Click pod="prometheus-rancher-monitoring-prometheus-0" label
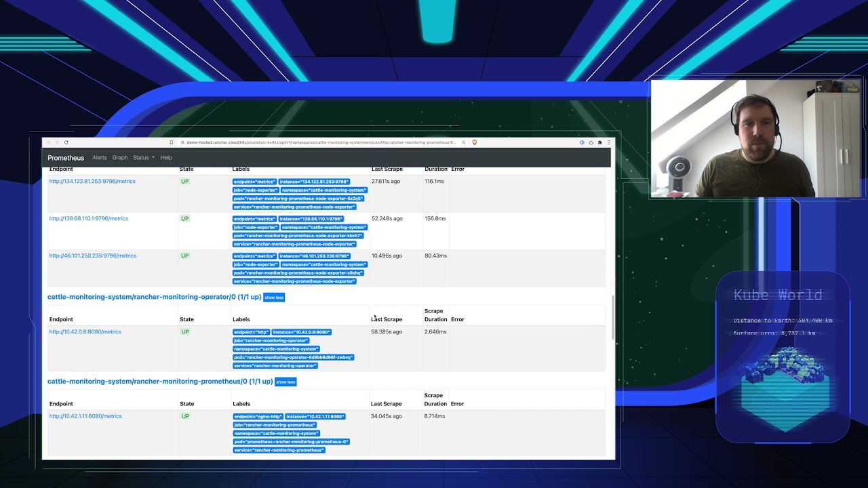This screenshot has height=488, width=868. tap(291, 441)
